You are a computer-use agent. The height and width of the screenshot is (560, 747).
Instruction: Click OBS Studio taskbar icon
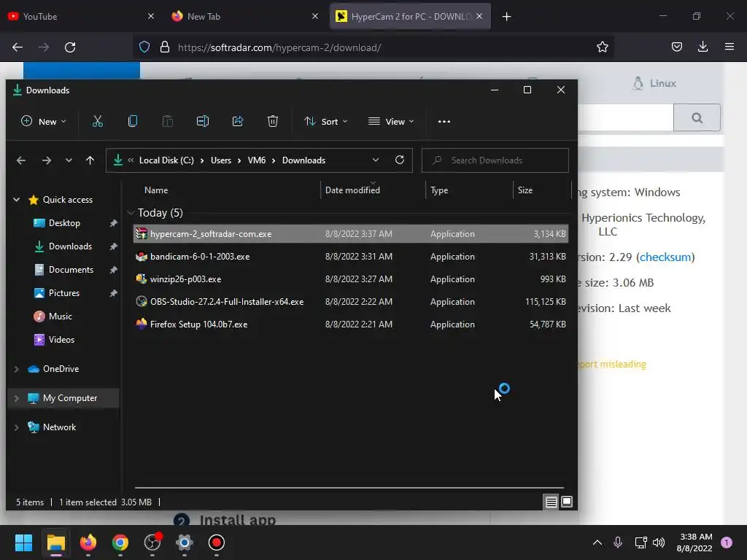[152, 542]
